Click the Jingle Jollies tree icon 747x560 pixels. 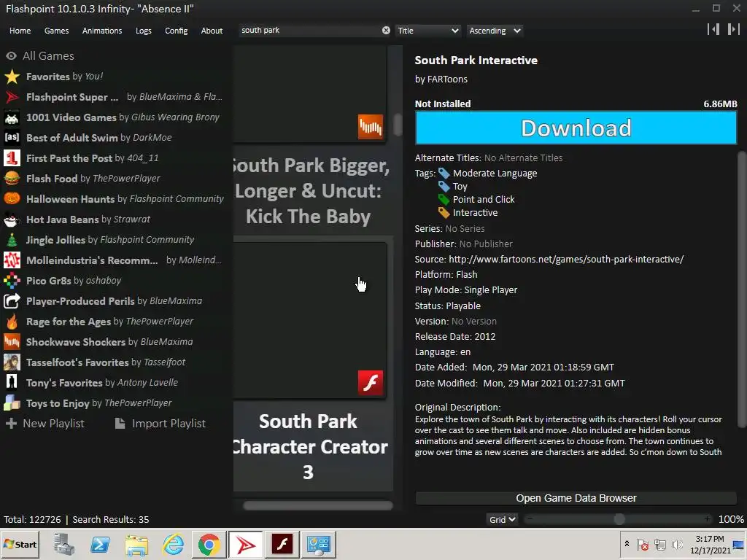coord(12,239)
